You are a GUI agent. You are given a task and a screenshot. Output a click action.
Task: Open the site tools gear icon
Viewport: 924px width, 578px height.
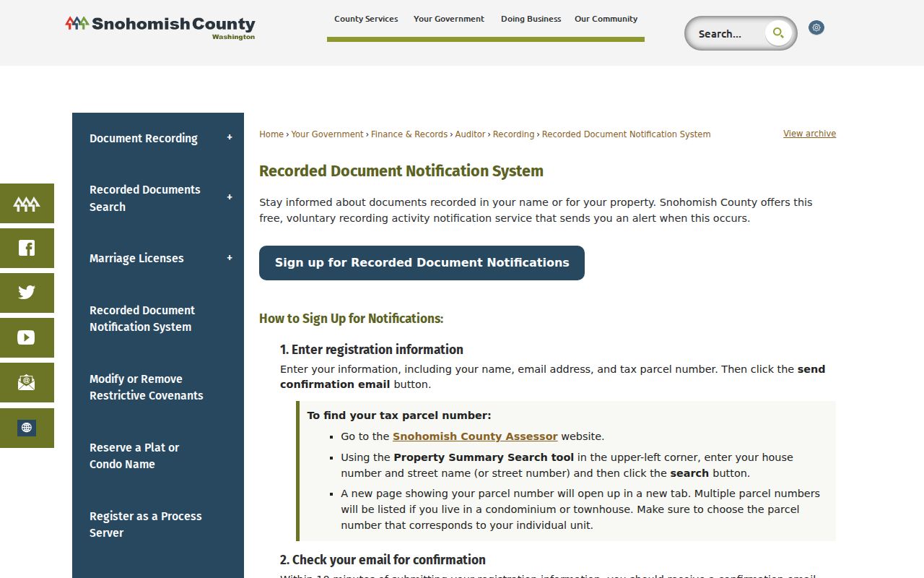(816, 27)
